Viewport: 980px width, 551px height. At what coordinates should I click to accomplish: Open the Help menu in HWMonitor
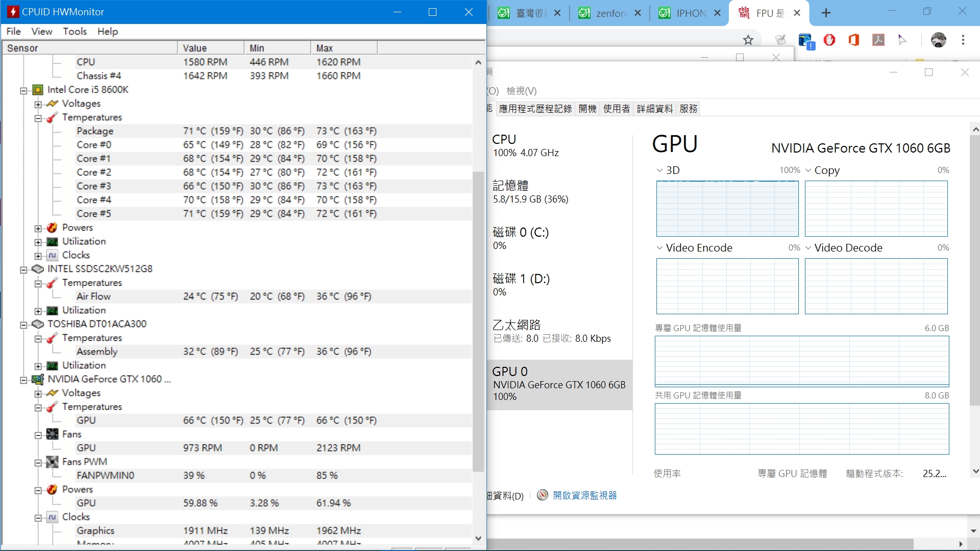[x=108, y=31]
